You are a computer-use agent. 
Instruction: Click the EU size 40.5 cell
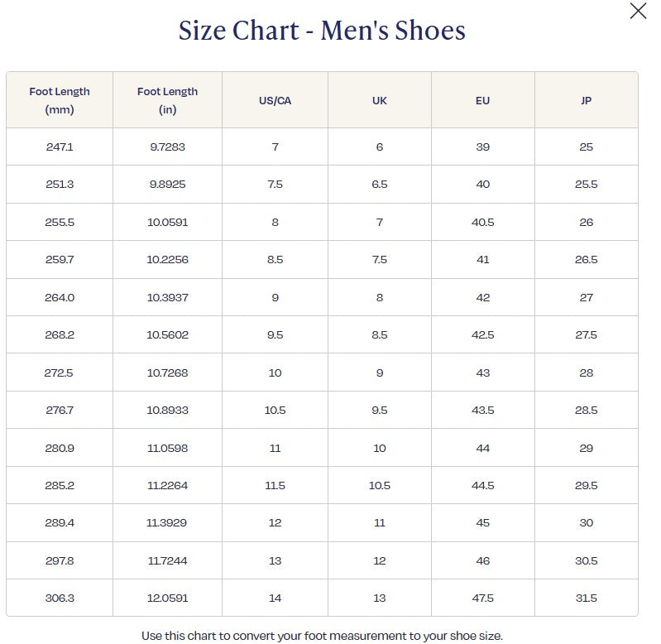tap(483, 222)
